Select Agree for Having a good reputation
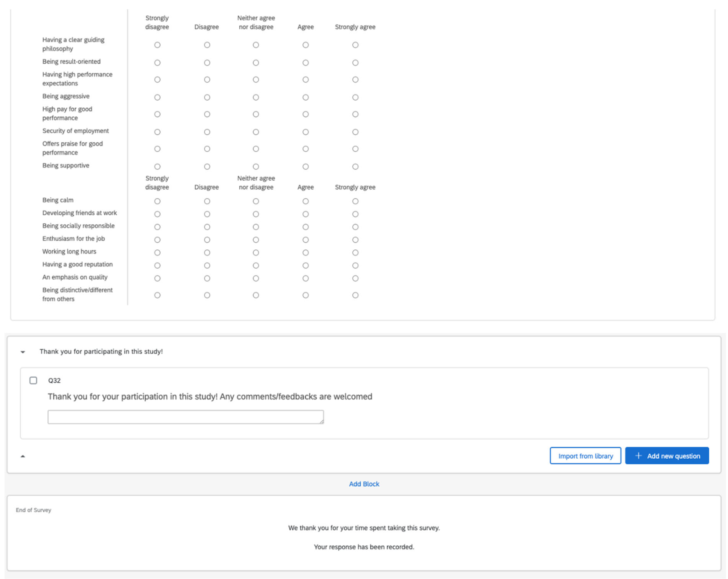This screenshot has width=728, height=579. click(306, 265)
